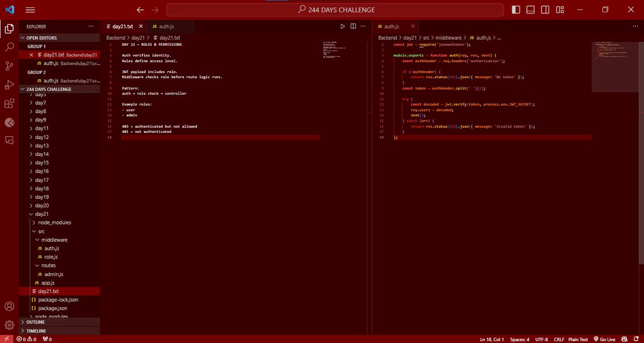Collapse the 244 Days Challenge section

[x=60, y=89]
